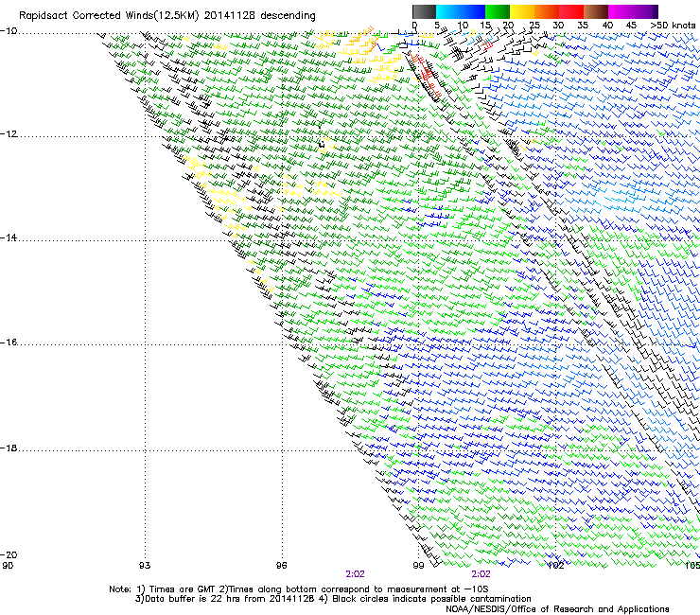Click the '35' label under the color bar
The width and height of the screenshot is (700, 615).
[x=583, y=26]
